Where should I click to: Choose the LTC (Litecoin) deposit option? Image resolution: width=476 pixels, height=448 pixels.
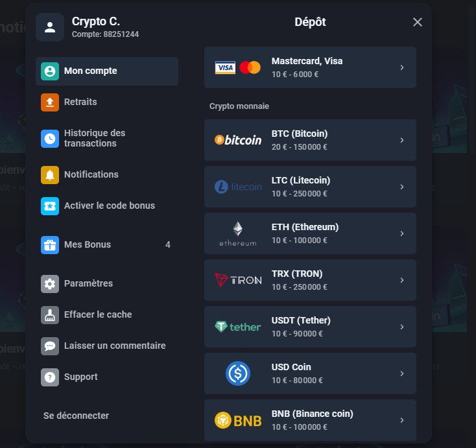coord(310,187)
